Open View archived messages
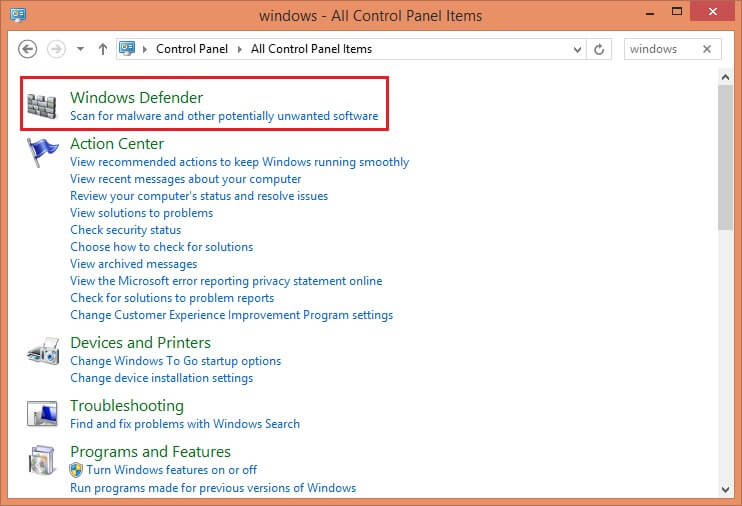This screenshot has height=506, width=742. point(133,264)
